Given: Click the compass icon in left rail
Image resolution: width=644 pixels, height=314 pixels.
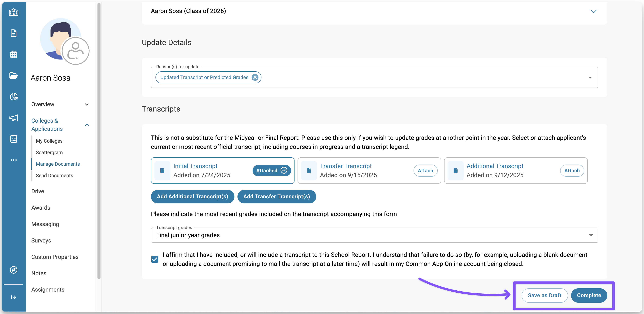Looking at the screenshot, I should (13, 270).
